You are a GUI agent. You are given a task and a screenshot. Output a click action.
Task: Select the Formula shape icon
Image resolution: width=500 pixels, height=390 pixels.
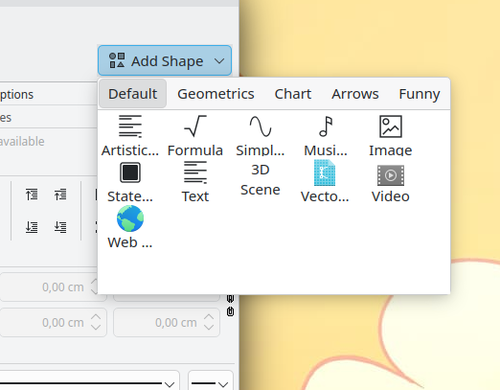[195, 136]
